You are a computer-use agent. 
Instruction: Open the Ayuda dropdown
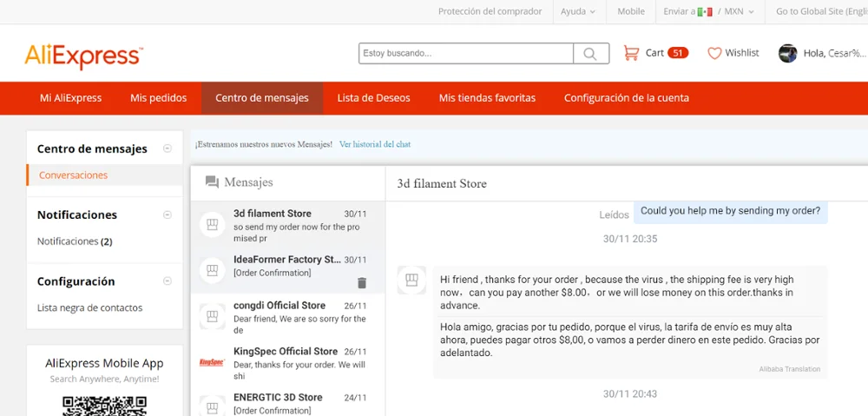[x=578, y=11]
